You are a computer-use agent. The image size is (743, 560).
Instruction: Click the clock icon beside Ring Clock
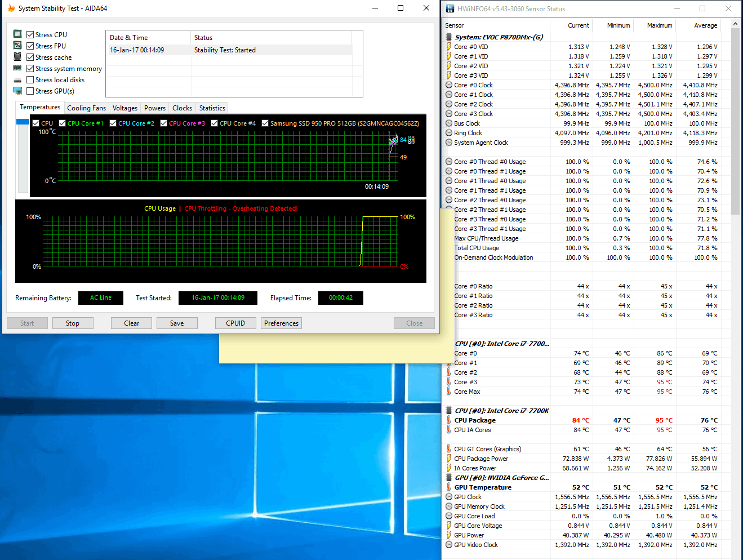[x=449, y=133]
